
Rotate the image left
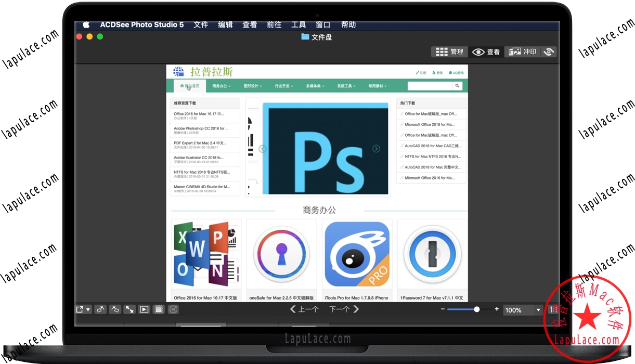coord(101,309)
